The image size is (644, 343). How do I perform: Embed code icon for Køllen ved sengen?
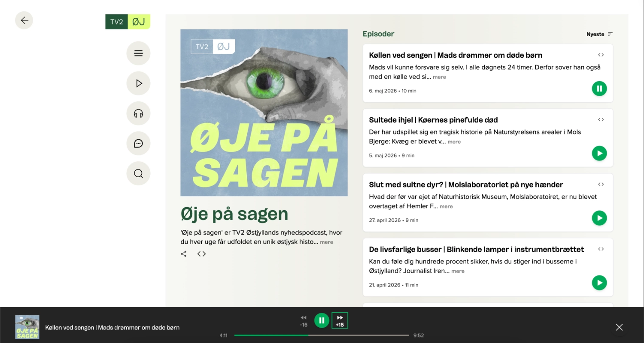(x=601, y=55)
